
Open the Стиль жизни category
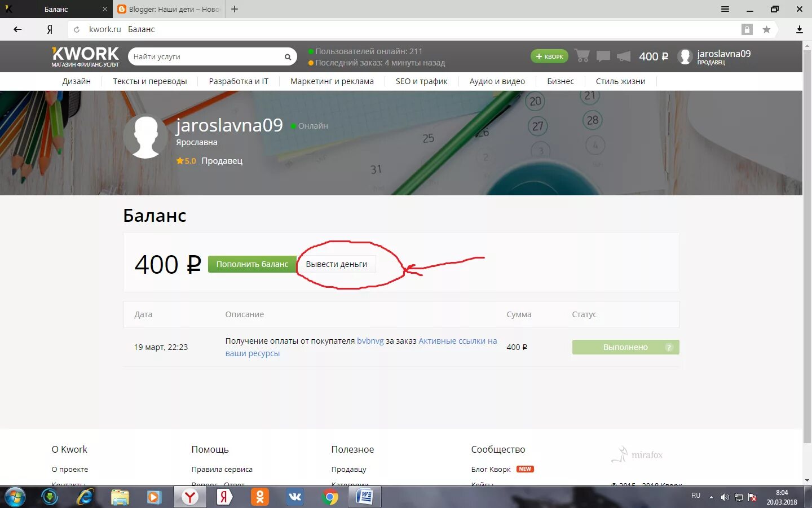coord(620,81)
